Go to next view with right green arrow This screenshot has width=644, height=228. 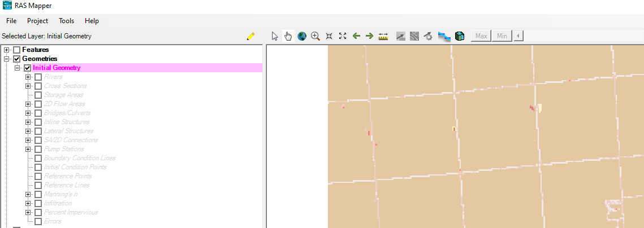370,36
